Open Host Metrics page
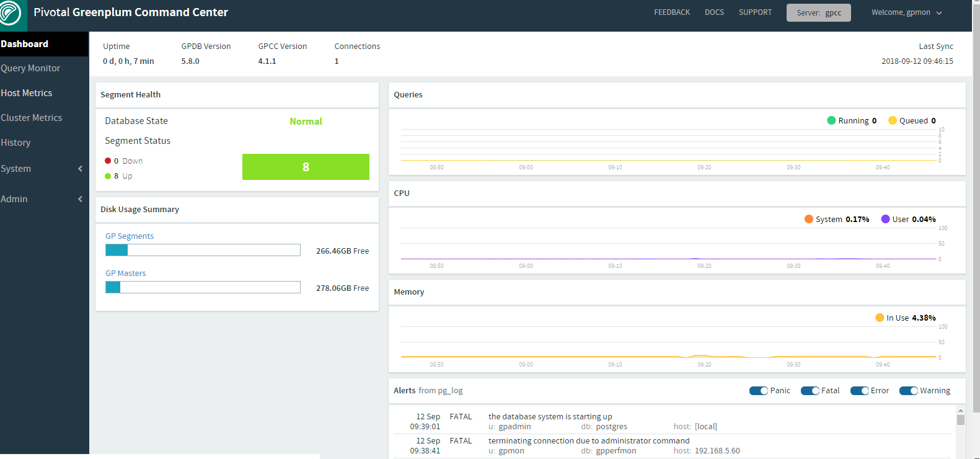This screenshot has width=980, height=459. pos(27,93)
